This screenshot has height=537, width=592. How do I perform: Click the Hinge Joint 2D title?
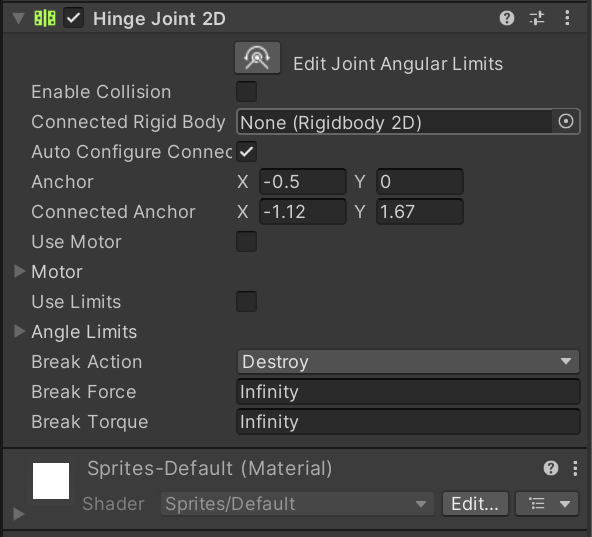[x=159, y=19]
